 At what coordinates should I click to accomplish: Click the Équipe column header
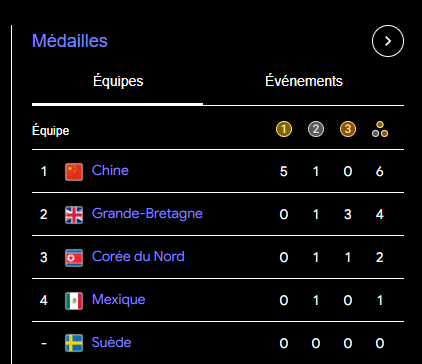(50, 131)
